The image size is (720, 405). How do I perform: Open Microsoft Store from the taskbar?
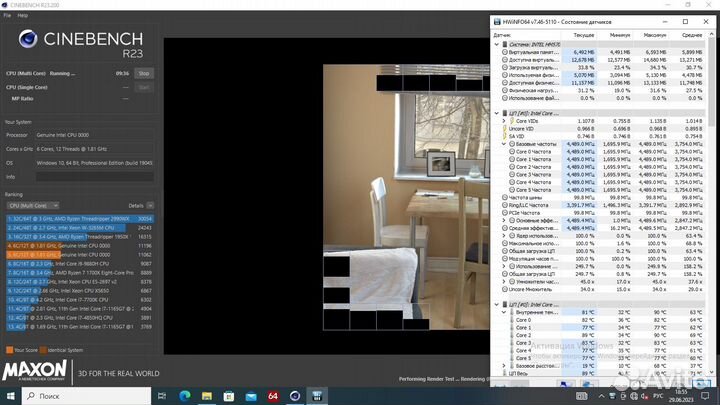click(229, 396)
